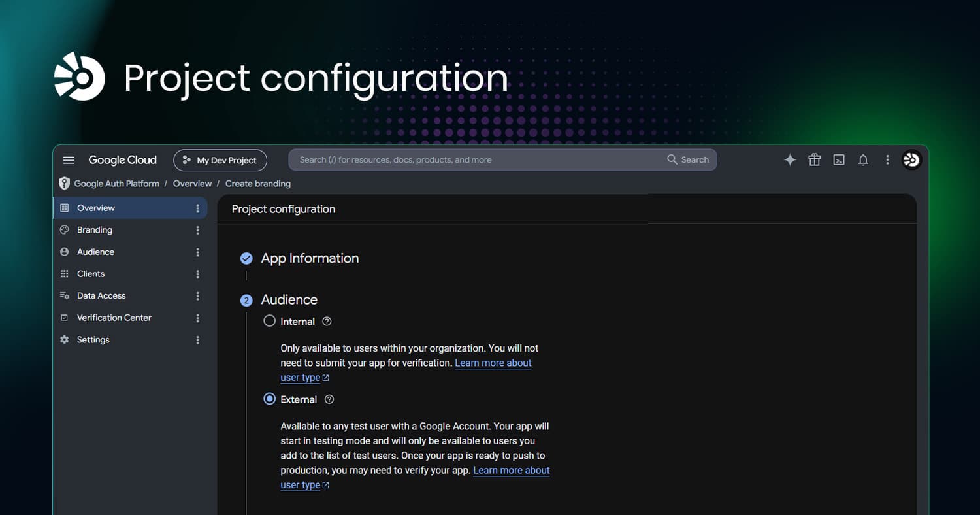
Task: Click the help icon next to External
Action: point(329,399)
